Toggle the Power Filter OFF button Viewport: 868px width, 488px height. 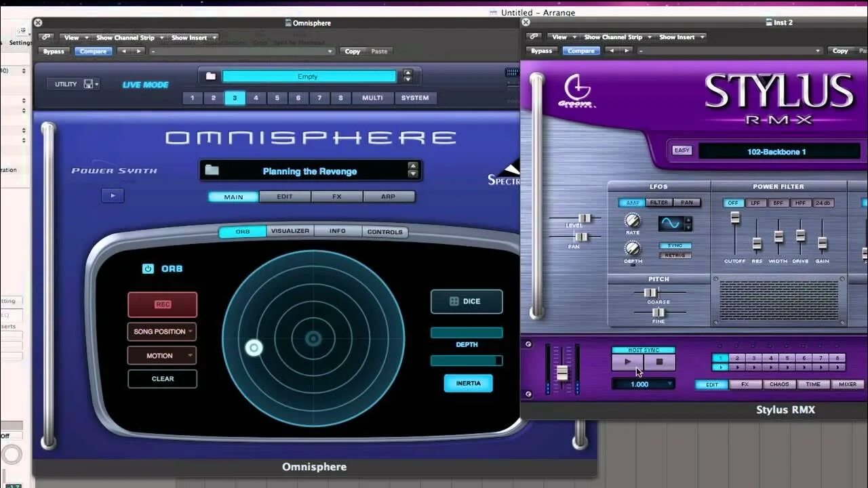[733, 203]
